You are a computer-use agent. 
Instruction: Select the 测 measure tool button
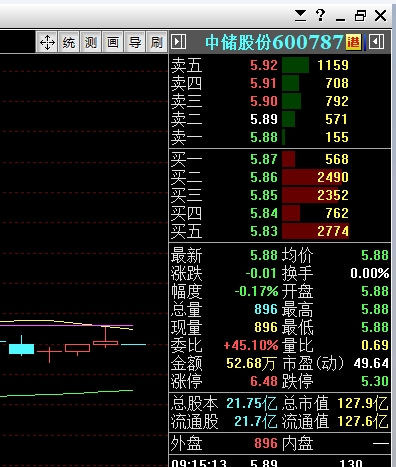pyautogui.click(x=91, y=42)
